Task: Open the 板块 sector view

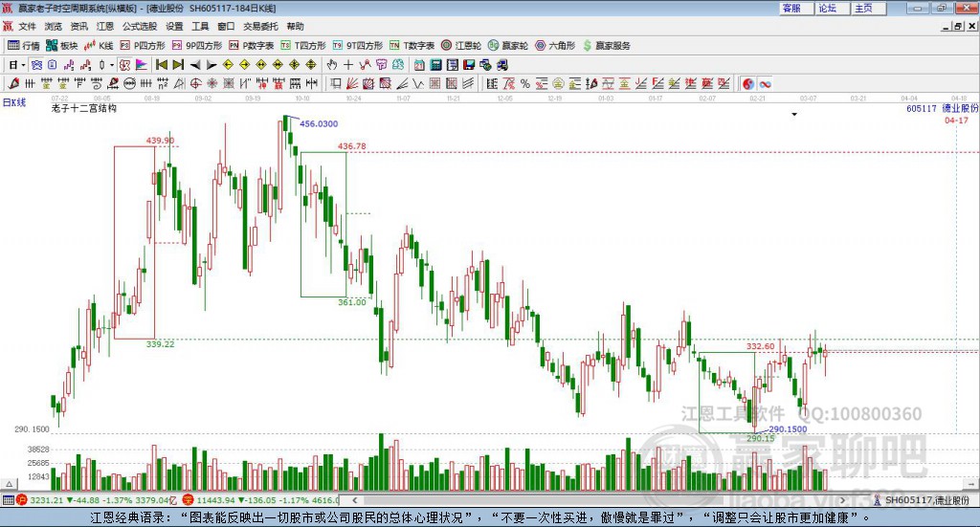Action: coord(61,46)
